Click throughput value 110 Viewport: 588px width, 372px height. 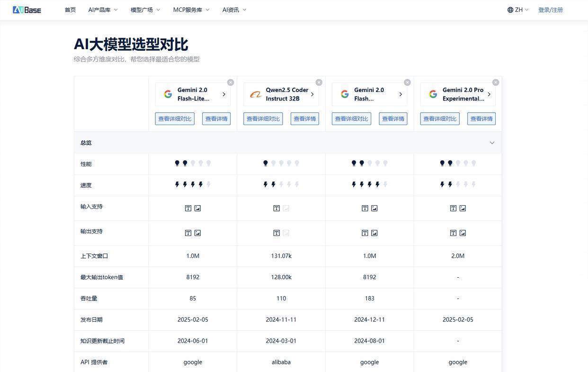281,299
